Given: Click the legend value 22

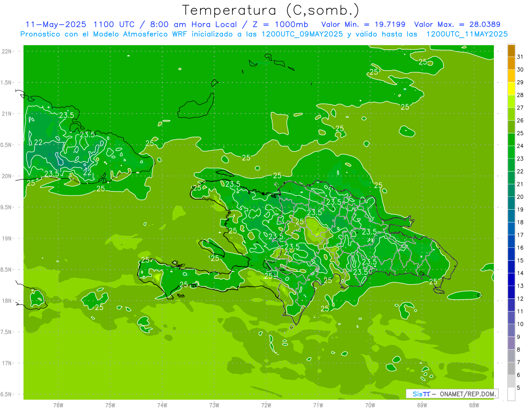Looking at the screenshot, I should click(x=520, y=171).
